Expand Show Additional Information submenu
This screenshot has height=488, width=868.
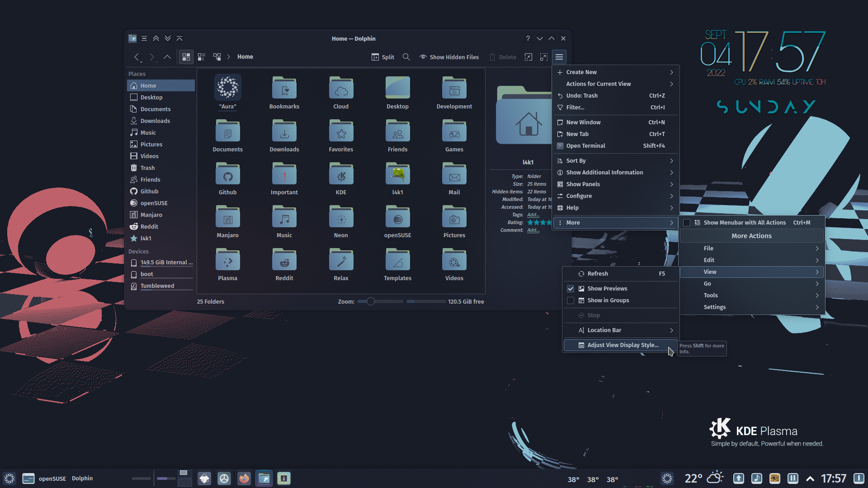pos(616,173)
